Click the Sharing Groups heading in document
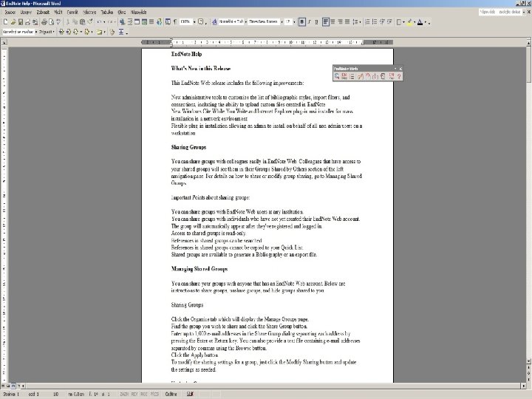 pos(188,147)
